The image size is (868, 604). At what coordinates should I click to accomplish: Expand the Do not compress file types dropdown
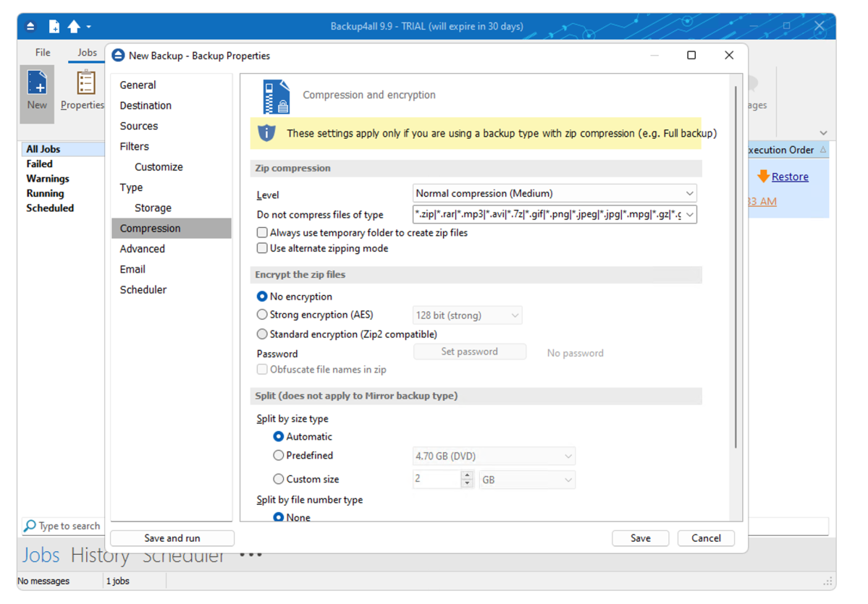690,215
